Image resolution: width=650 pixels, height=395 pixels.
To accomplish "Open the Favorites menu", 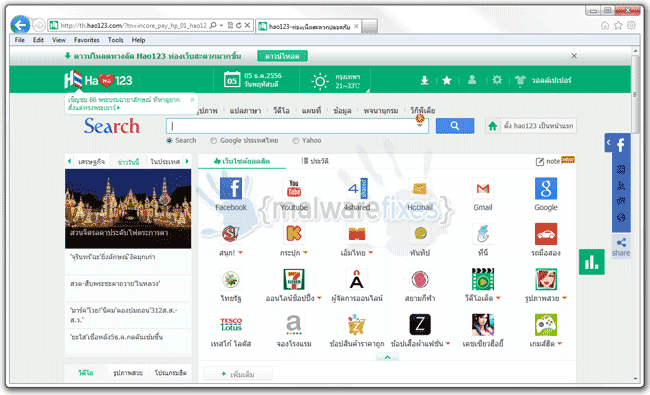I will coord(87,40).
